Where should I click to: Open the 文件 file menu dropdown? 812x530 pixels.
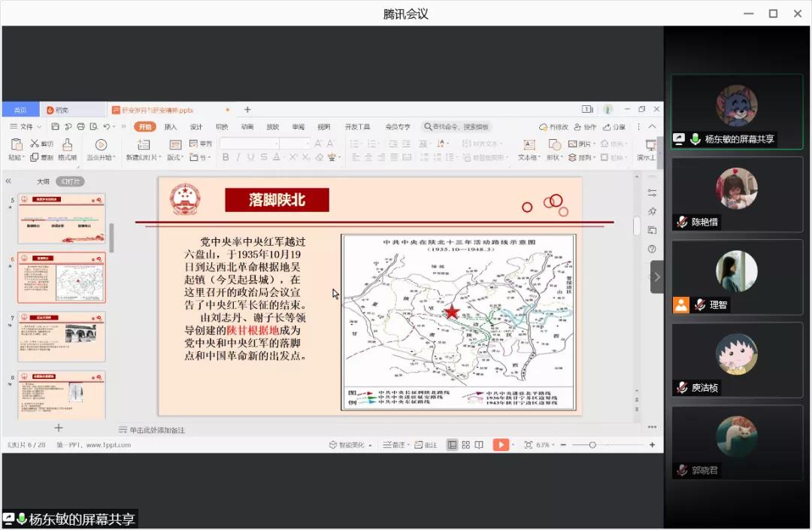[26, 127]
